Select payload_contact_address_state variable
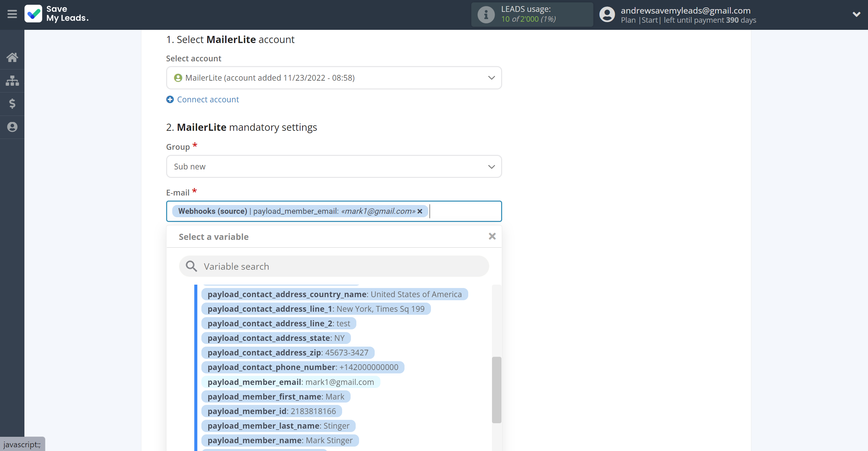This screenshot has height=451, width=868. 276,338
